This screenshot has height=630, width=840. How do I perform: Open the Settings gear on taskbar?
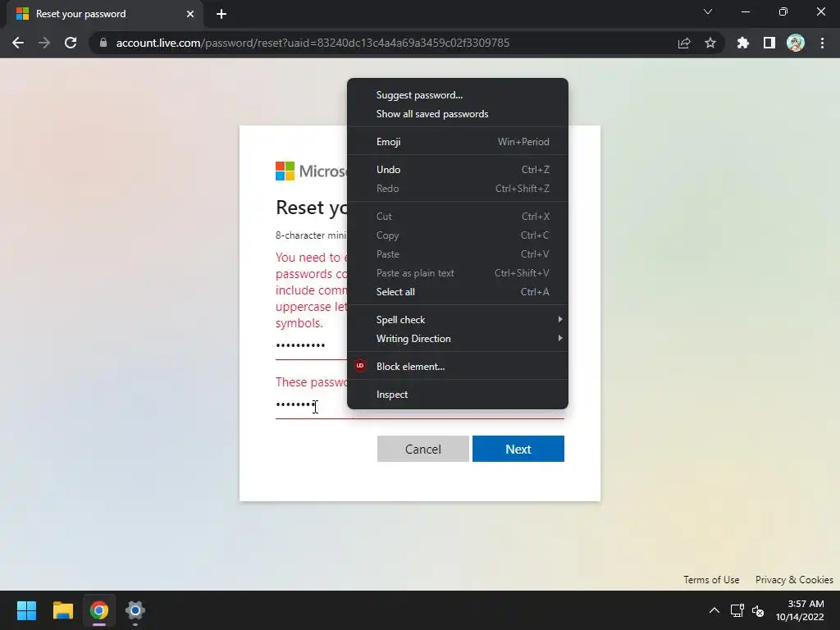[x=135, y=610]
